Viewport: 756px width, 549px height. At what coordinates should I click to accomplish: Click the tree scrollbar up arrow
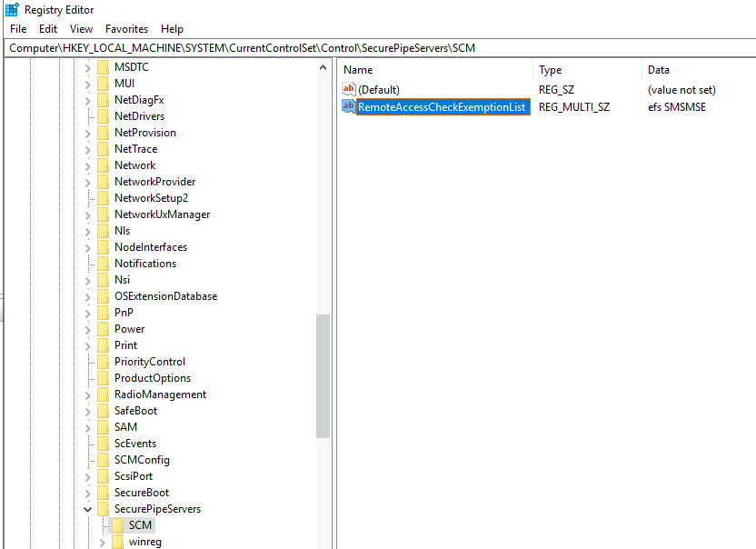323,68
